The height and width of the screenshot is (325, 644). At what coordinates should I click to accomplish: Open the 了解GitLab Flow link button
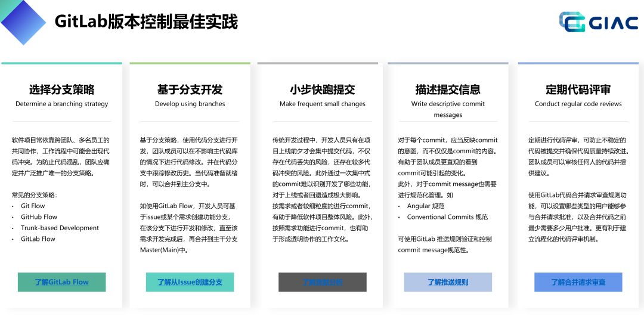pos(61,282)
